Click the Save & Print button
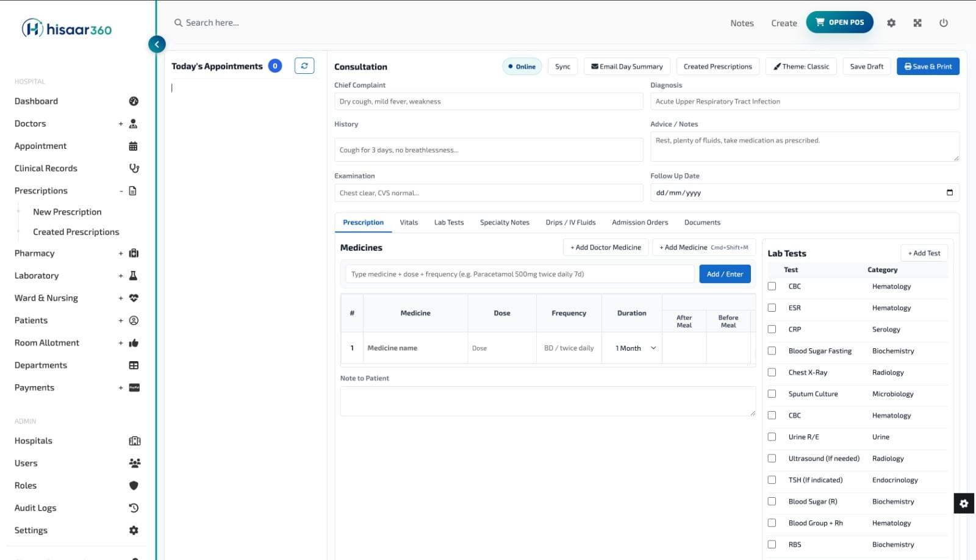 [x=928, y=66]
